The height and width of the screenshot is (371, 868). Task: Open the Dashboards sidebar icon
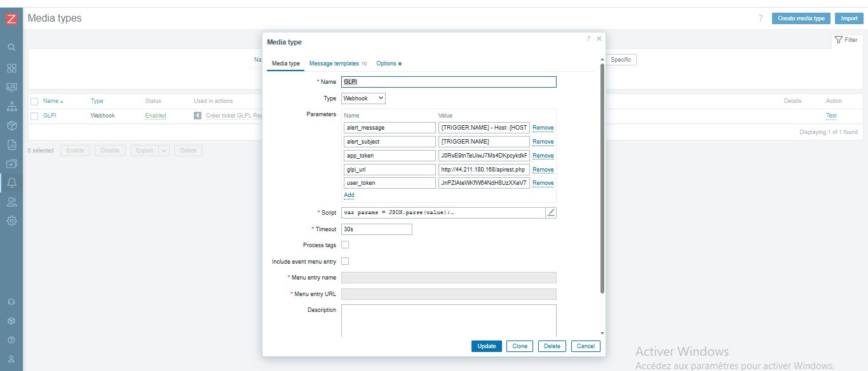coord(11,68)
